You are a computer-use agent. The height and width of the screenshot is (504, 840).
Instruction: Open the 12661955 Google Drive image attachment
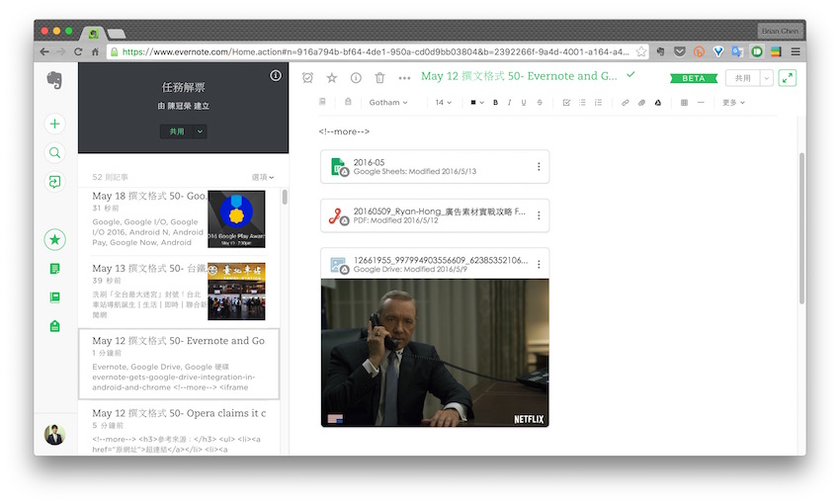coord(435,264)
